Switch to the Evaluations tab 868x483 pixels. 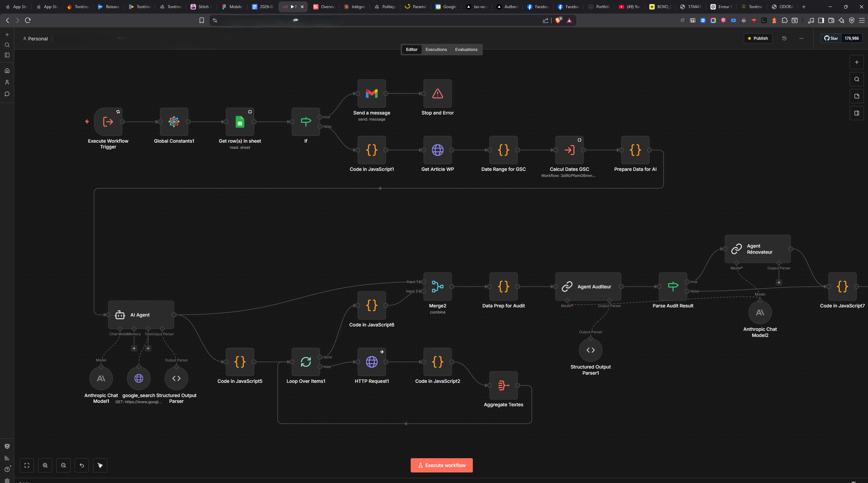click(466, 50)
